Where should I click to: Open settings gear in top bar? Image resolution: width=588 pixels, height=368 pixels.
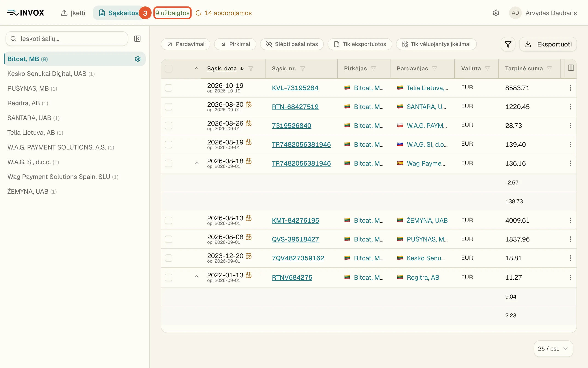(x=496, y=13)
